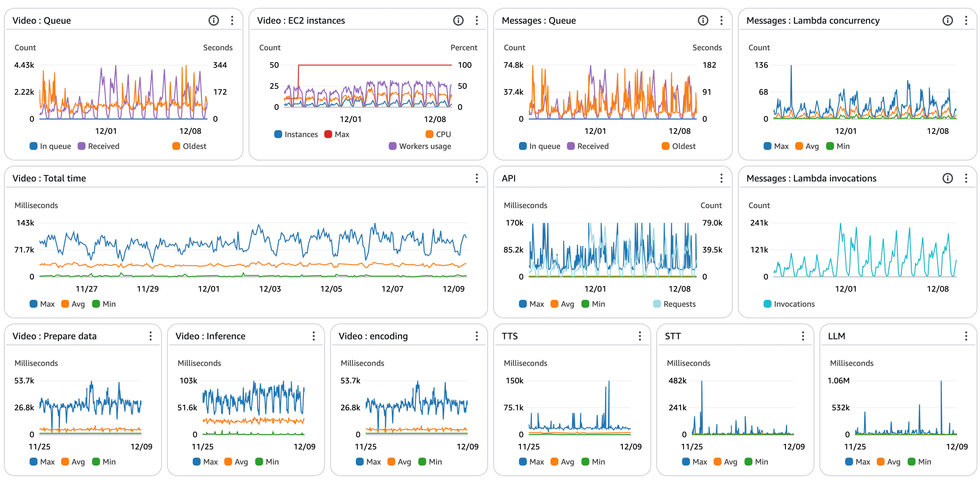980x480 pixels.
Task: Open info icon on Video : EC2 instances widget
Action: pos(458,20)
